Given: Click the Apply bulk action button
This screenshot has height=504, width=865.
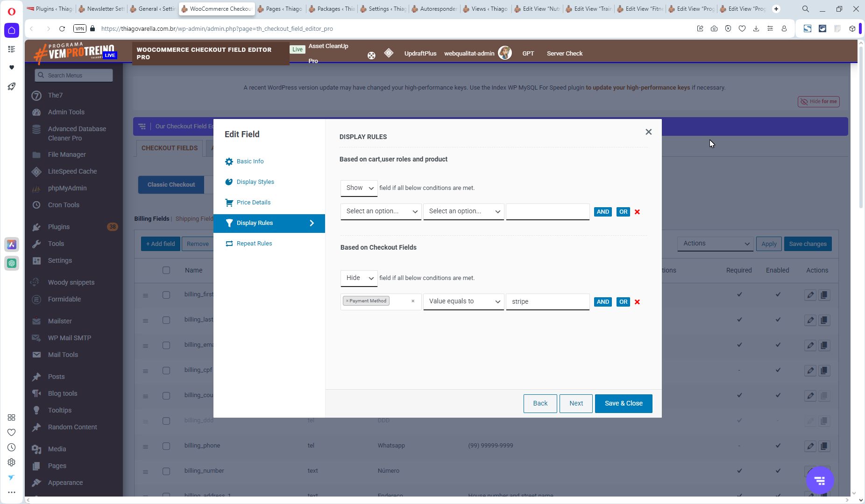Looking at the screenshot, I should [769, 244].
